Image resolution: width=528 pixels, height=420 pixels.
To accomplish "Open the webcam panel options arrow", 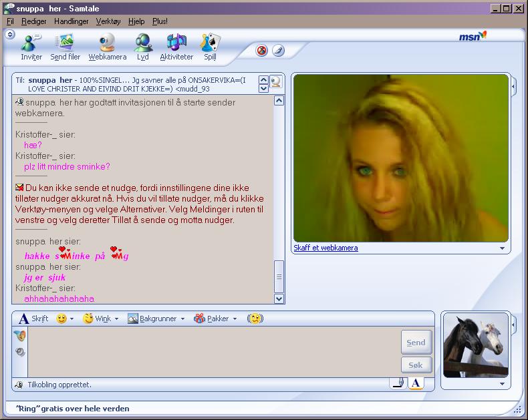I will (502, 248).
